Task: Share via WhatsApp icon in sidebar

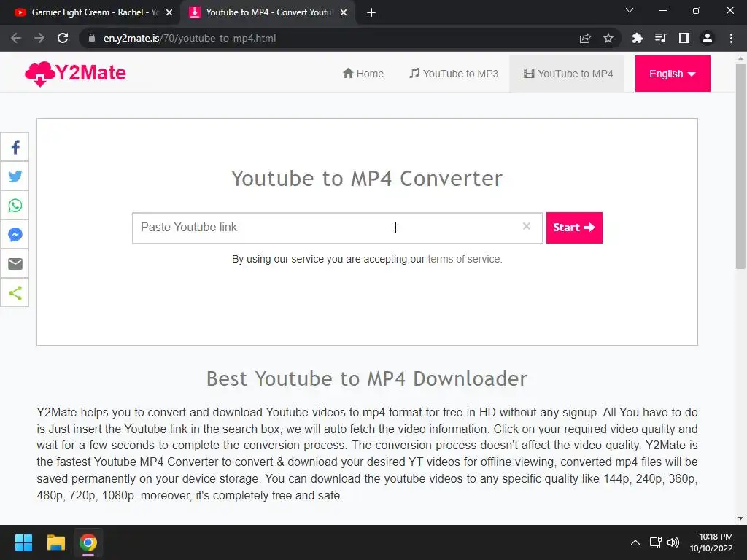Action: point(15,205)
